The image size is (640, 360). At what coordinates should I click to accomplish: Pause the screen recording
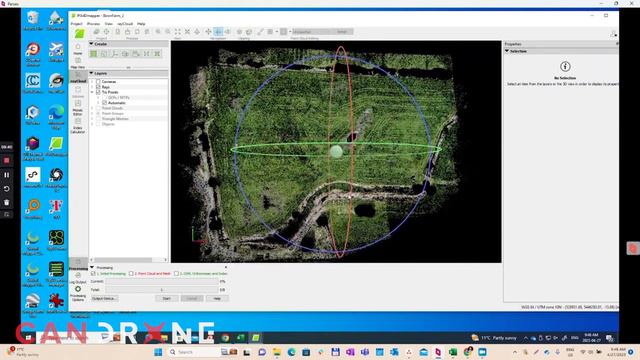7,175
